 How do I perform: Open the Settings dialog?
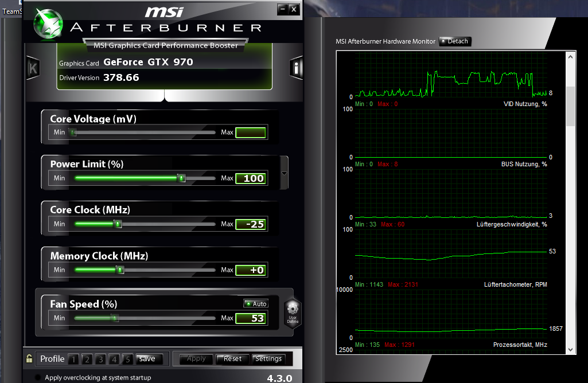pos(268,359)
